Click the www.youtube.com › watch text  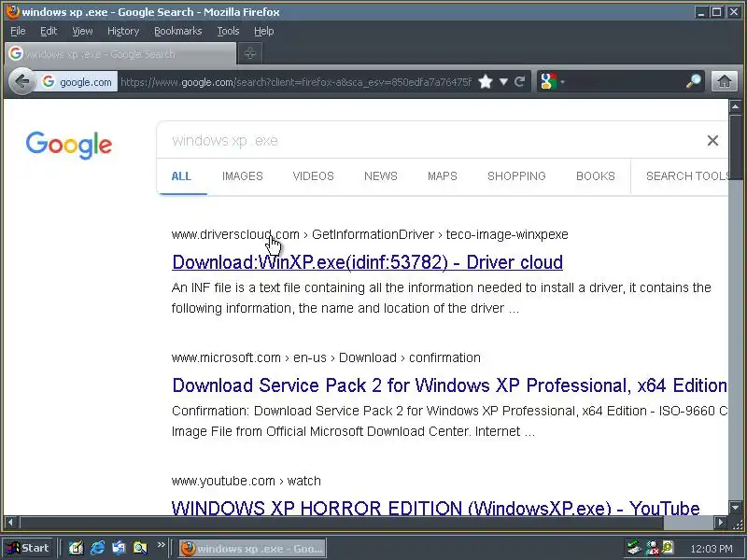246,481
